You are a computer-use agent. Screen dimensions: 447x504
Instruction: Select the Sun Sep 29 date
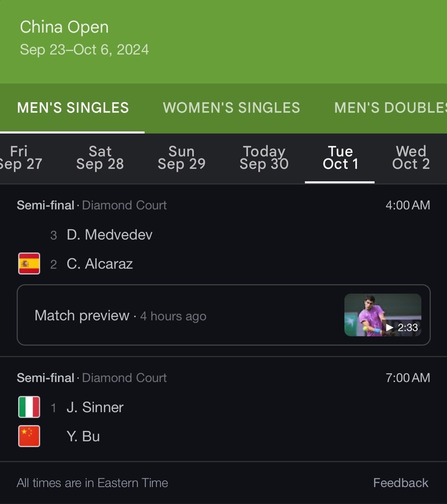pyautogui.click(x=182, y=158)
